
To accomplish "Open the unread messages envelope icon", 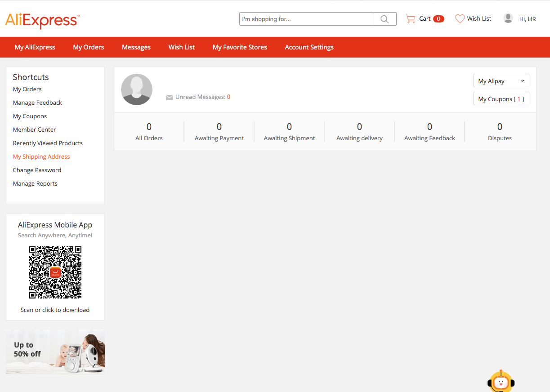I will 169,97.
